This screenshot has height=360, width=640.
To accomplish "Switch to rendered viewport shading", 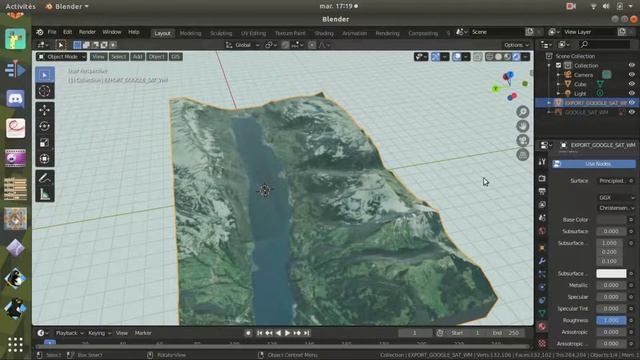I will click(516, 57).
